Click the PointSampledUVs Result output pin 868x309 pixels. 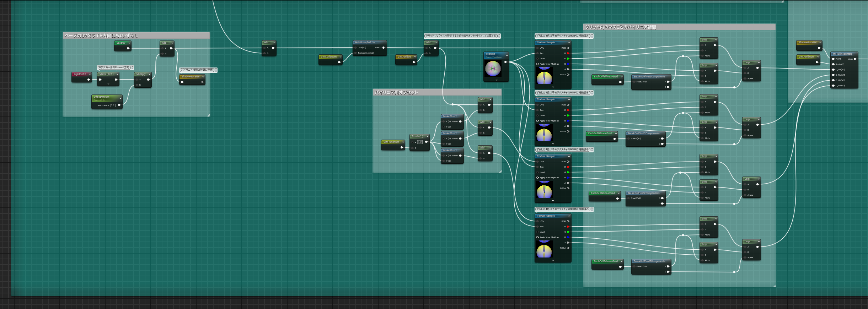pos(384,48)
